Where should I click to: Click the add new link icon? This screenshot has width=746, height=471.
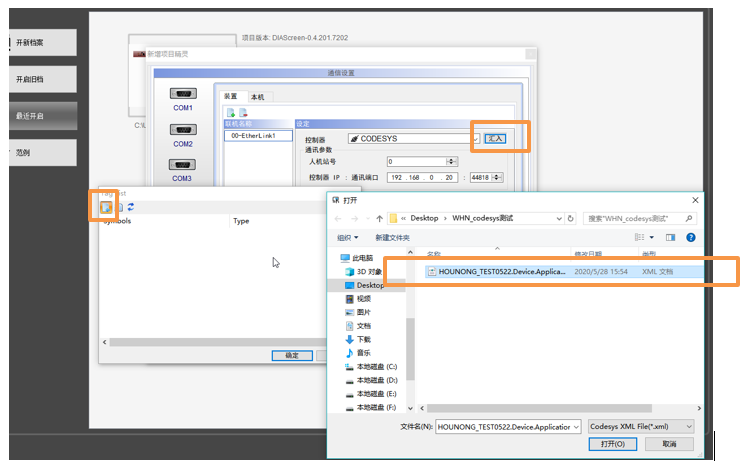click(230, 113)
